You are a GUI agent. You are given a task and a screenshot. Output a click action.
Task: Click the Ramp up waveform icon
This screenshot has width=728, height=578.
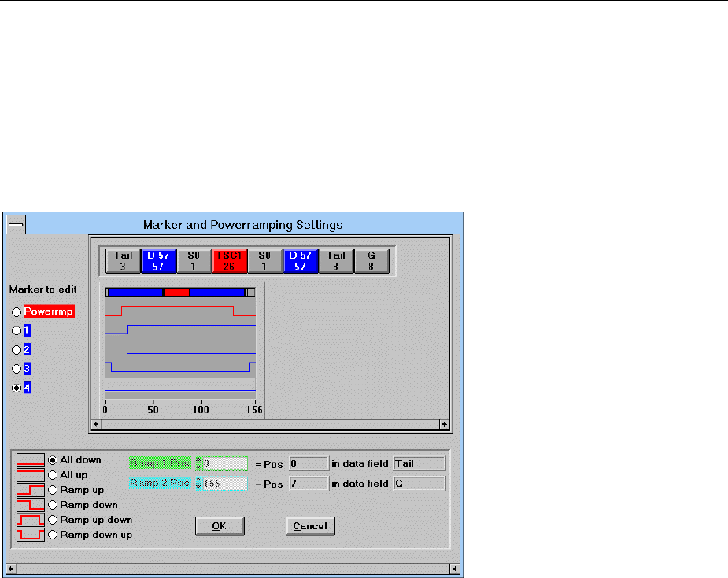(x=31, y=489)
